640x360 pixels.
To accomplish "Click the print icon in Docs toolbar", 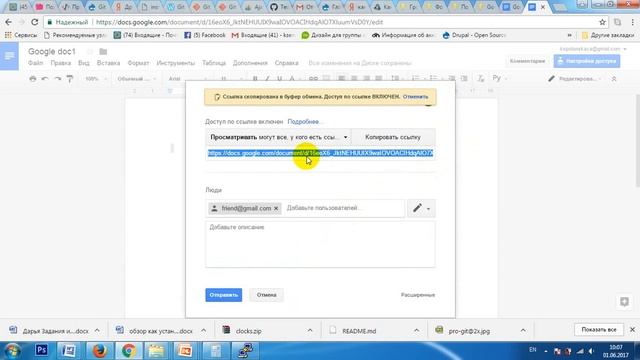I will (x=33, y=78).
